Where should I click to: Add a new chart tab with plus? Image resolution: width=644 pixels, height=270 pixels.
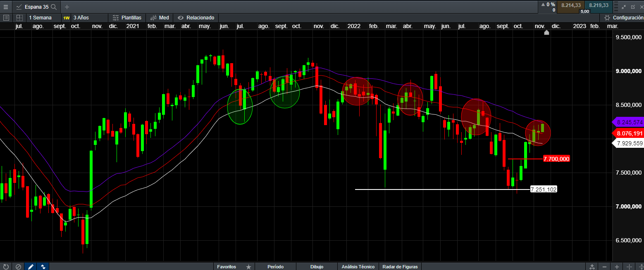(x=67, y=7)
